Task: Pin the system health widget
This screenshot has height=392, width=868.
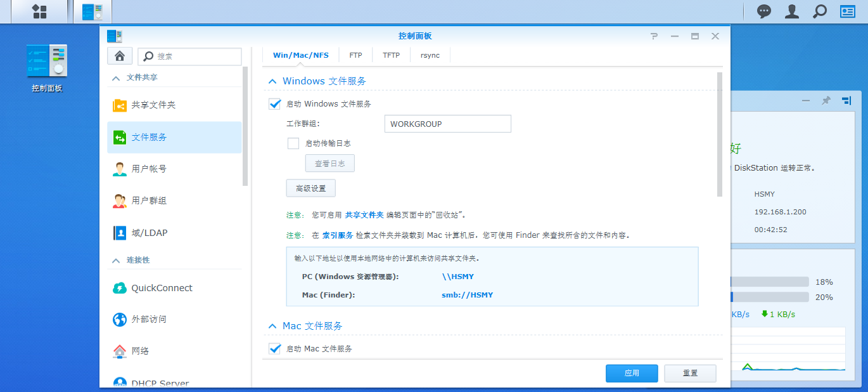Action: click(826, 101)
